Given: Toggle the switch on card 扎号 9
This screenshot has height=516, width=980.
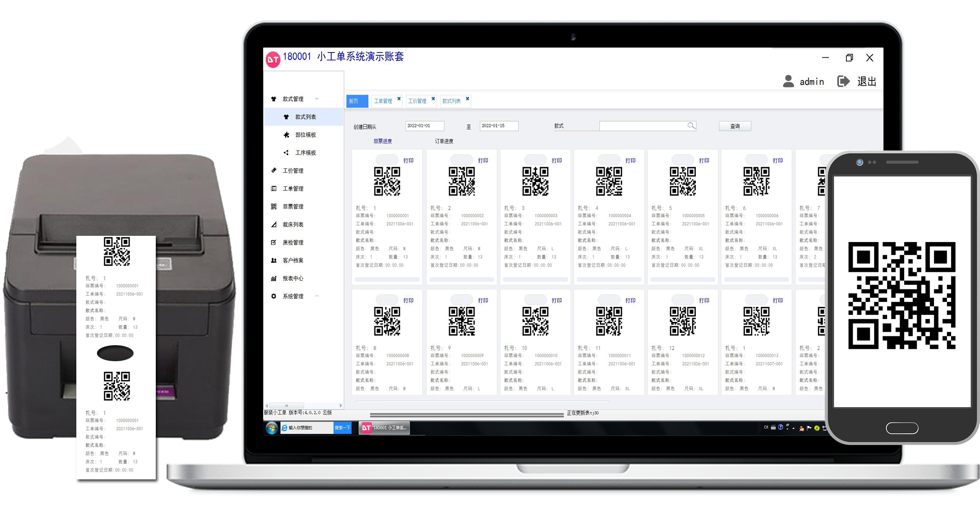Looking at the screenshot, I should [x=462, y=300].
